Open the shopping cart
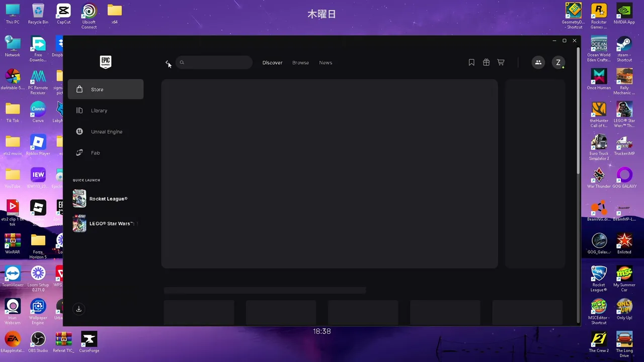Image resolution: width=644 pixels, height=362 pixels. [x=501, y=63]
